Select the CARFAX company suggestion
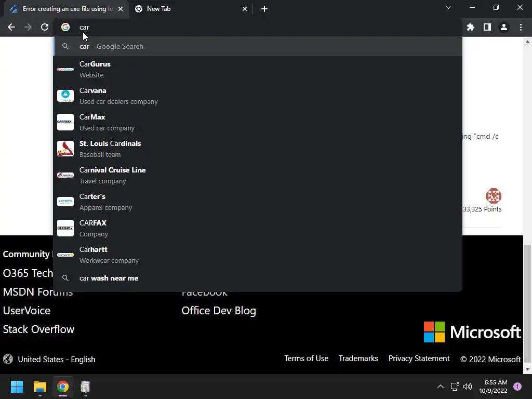Screen dimensions: 532x399 point(258,229)
